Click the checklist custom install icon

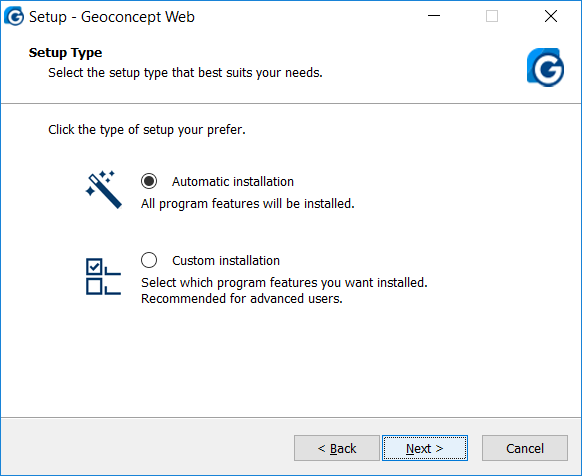click(103, 277)
